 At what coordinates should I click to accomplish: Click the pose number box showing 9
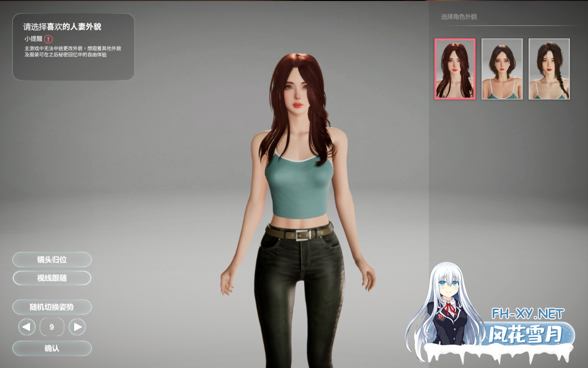[52, 327]
